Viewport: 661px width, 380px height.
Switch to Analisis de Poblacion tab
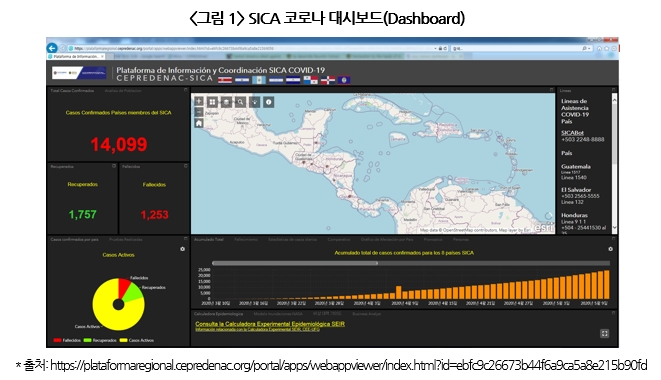[123, 90]
